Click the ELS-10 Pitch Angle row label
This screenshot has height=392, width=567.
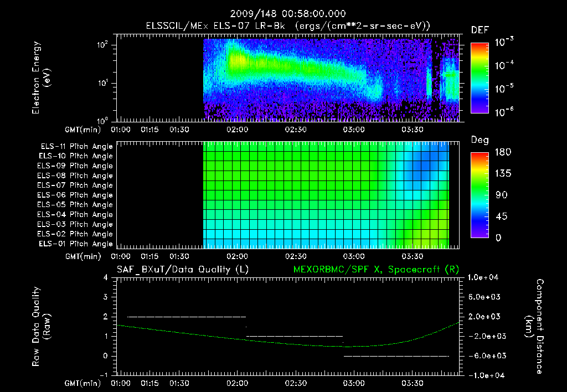point(76,156)
